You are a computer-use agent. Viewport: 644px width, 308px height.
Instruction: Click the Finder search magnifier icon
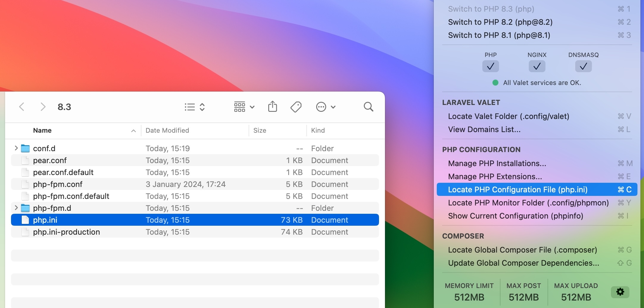[369, 107]
